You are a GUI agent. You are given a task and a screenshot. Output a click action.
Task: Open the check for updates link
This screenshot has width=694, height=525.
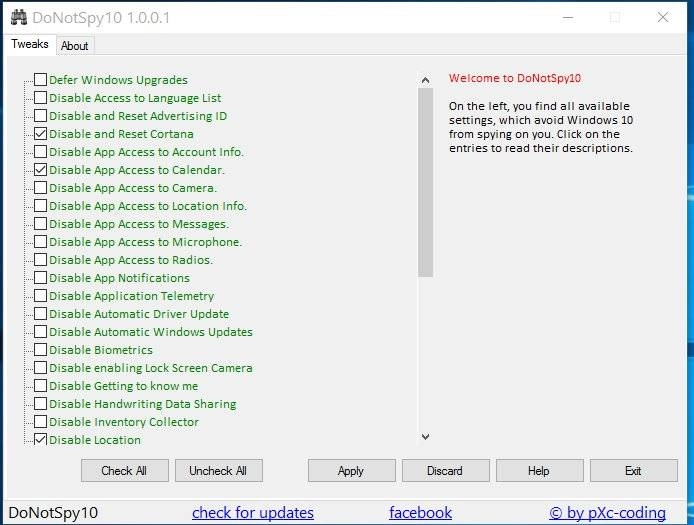pos(253,513)
